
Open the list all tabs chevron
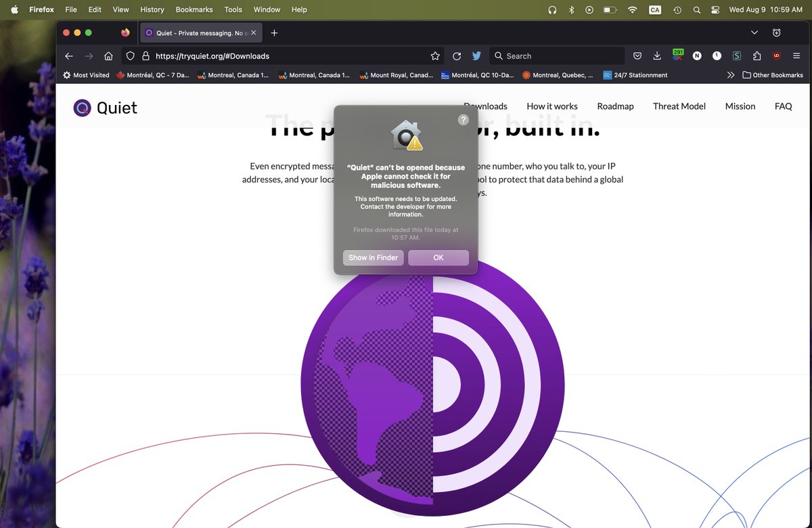pyautogui.click(x=754, y=32)
